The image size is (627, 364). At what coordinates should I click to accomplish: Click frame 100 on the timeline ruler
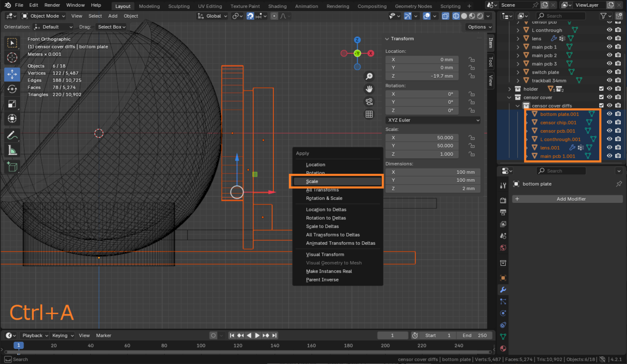click(201, 346)
